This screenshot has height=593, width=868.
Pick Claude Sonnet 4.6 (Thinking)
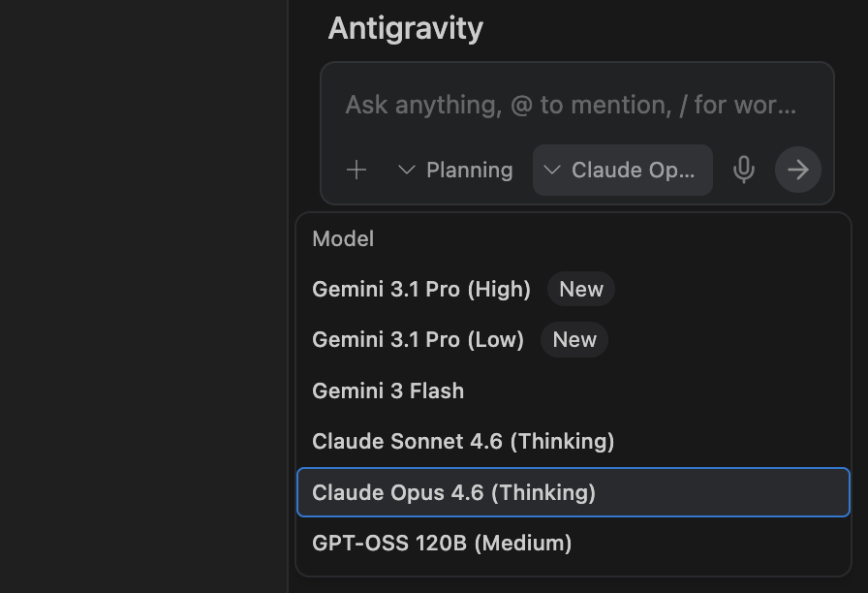(x=463, y=442)
